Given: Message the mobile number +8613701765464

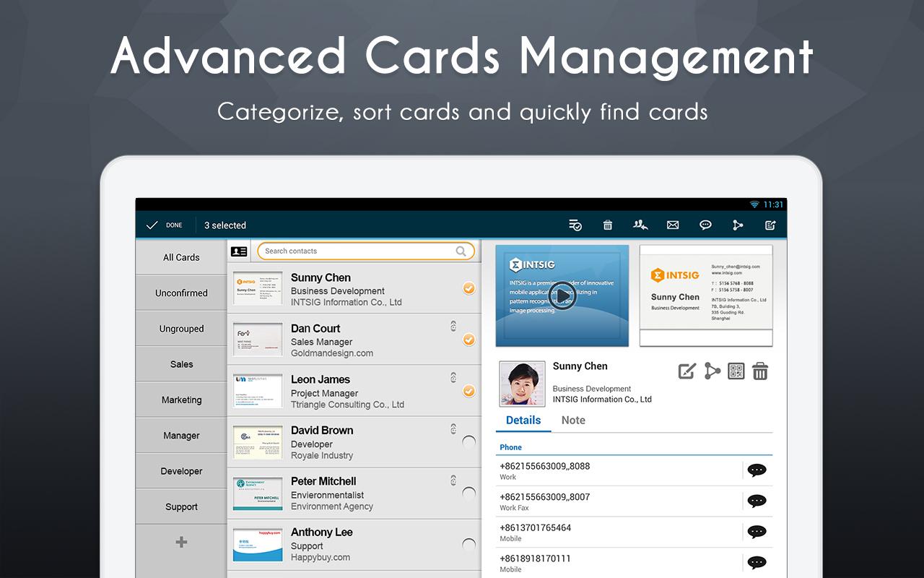Looking at the screenshot, I should point(757,532).
